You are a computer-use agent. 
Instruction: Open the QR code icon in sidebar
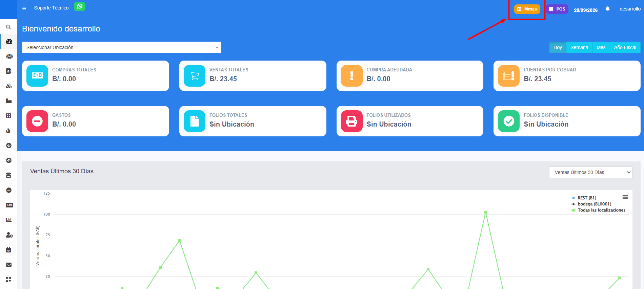coord(9,280)
